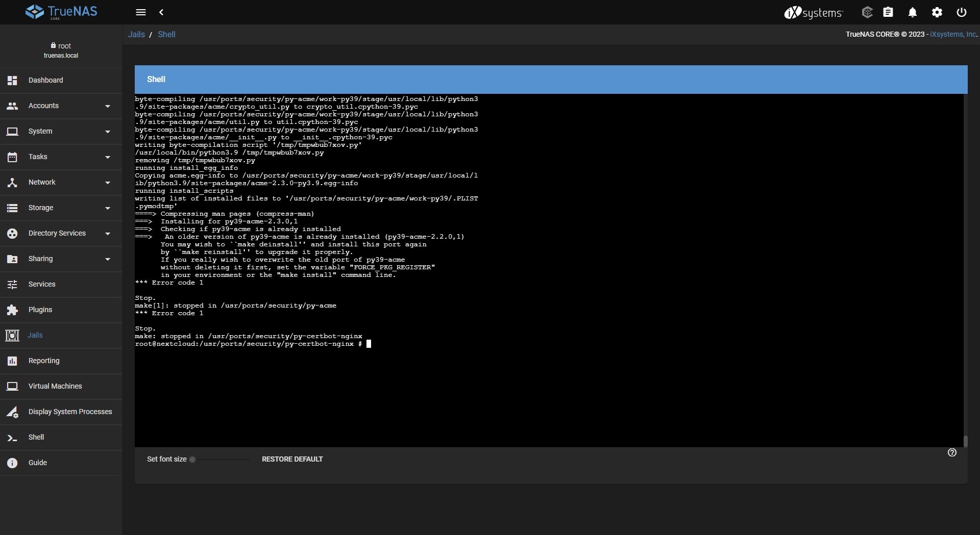This screenshot has height=535, width=980.
Task: Open the Plugins menu item
Action: click(x=61, y=310)
